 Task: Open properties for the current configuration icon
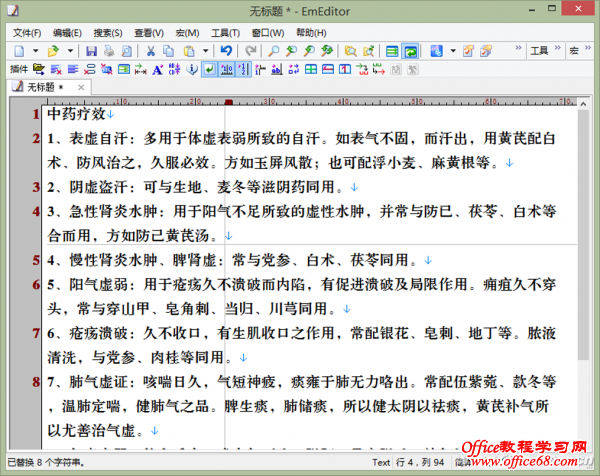coord(468,51)
